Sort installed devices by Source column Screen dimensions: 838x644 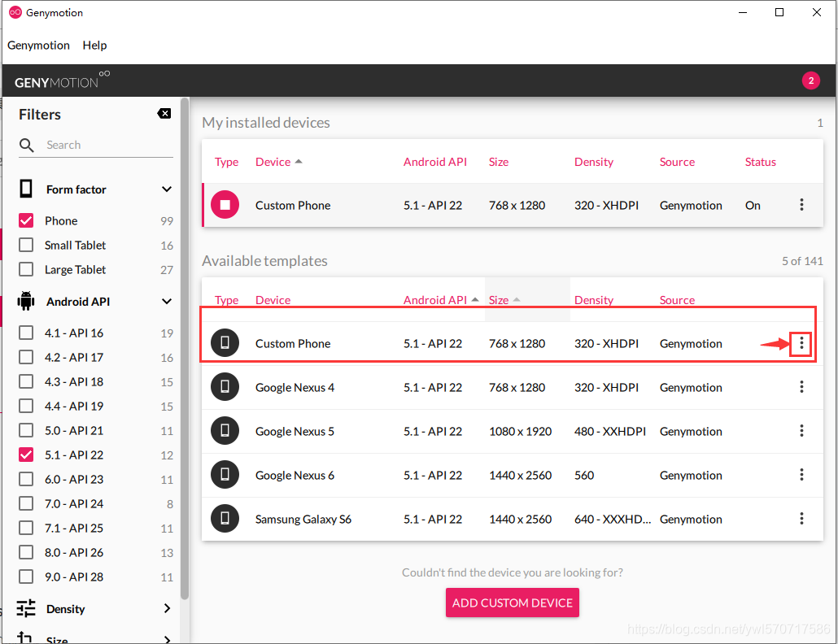tap(677, 162)
